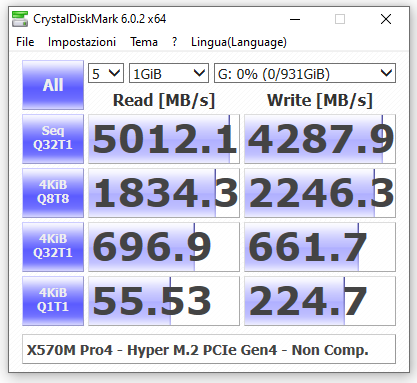
Task: Start the 4KiB Q8T8 test
Action: [53, 193]
